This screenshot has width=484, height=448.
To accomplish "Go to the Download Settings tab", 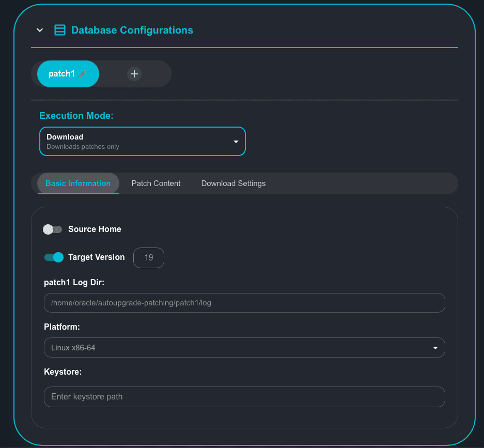I will coord(233,183).
